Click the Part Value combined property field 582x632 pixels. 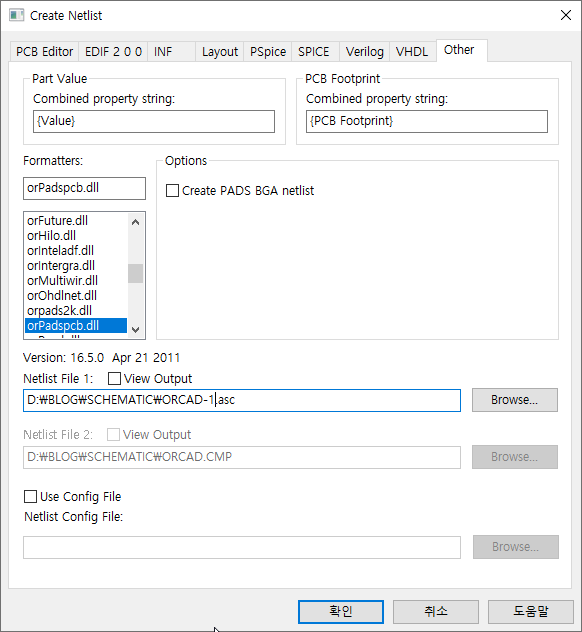pos(154,121)
